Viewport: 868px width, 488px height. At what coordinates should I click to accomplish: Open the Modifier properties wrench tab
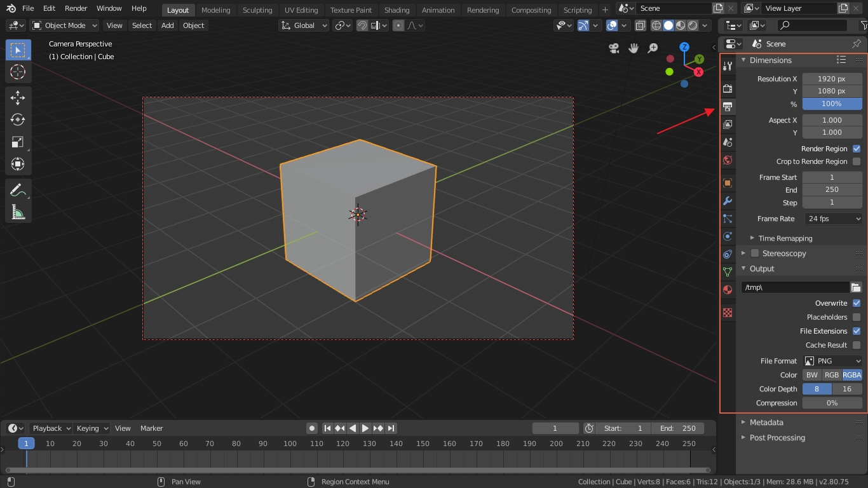click(728, 201)
